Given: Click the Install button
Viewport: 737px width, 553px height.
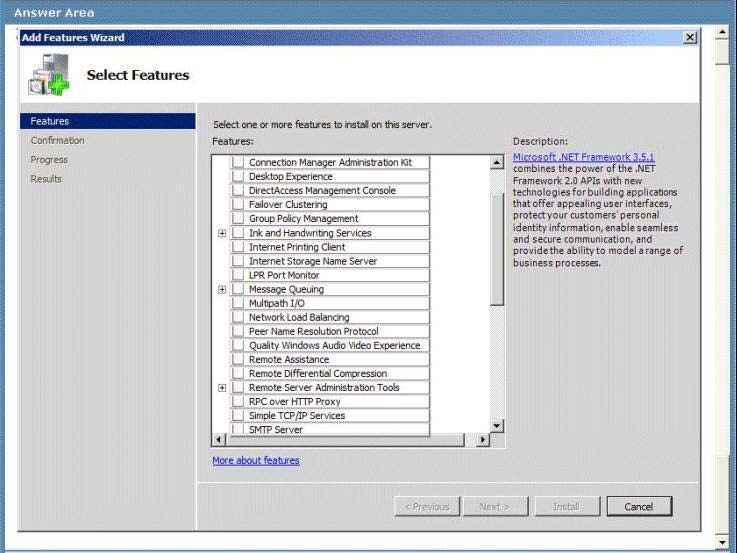Looking at the screenshot, I should tap(567, 506).
